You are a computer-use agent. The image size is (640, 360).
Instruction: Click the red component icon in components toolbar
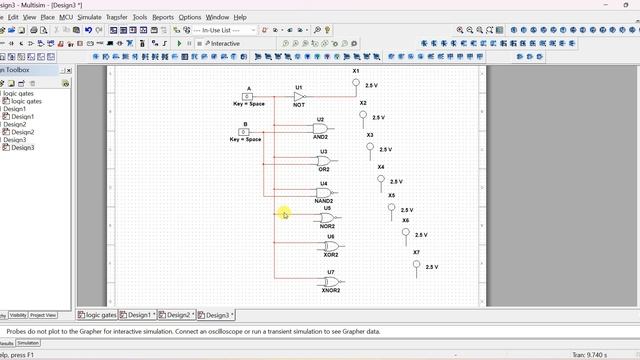(60, 43)
